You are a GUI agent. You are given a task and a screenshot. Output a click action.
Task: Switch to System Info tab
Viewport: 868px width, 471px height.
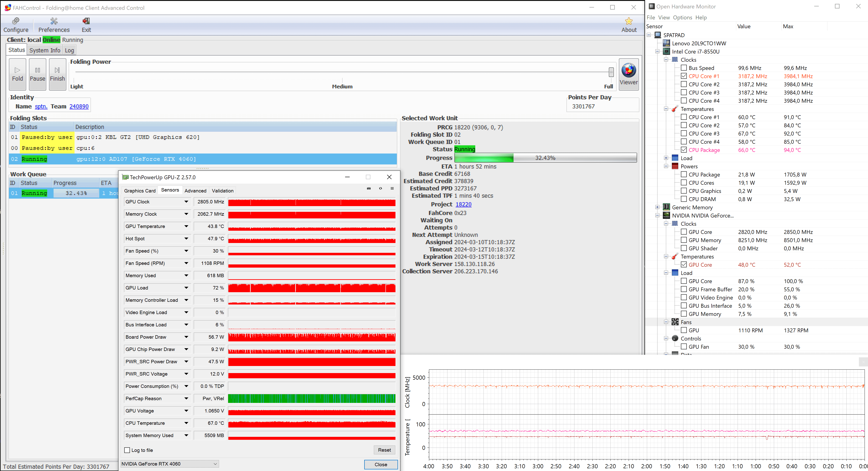click(45, 50)
